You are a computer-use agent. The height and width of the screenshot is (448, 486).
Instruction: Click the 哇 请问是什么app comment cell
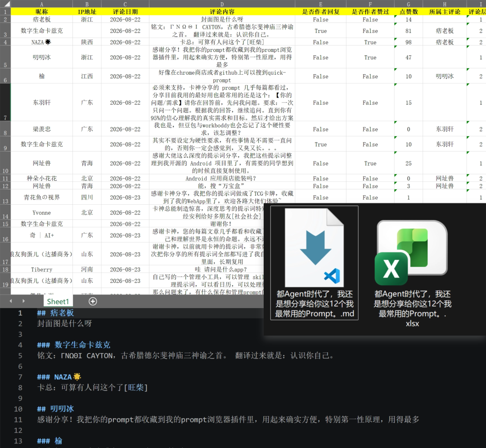(207, 269)
